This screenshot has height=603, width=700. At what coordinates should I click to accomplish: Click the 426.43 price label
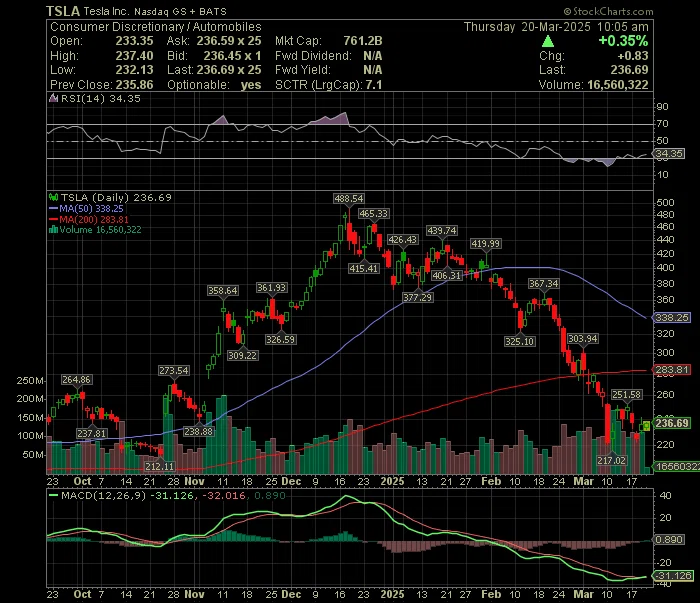click(402, 240)
